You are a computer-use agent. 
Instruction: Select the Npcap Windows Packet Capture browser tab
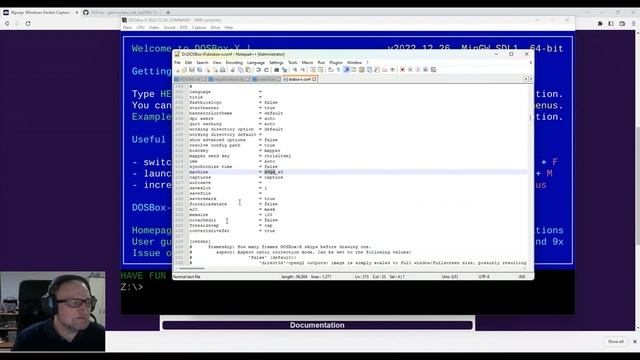[x=40, y=12]
